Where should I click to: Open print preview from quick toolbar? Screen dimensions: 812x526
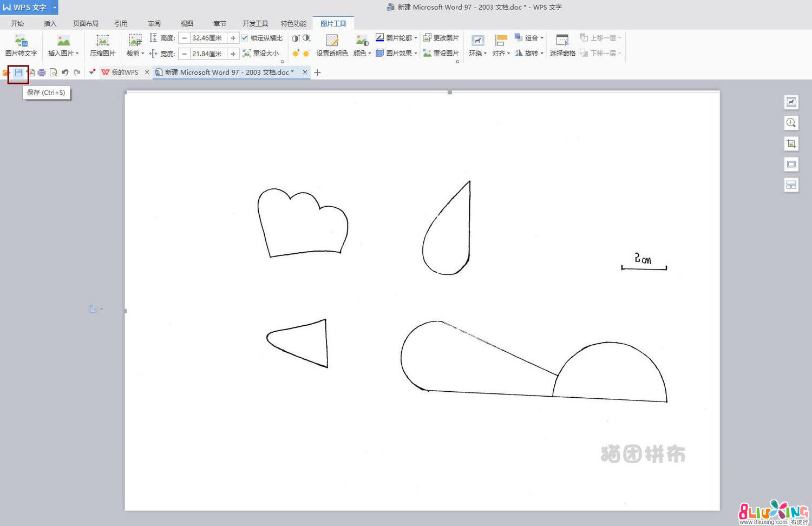coord(53,73)
